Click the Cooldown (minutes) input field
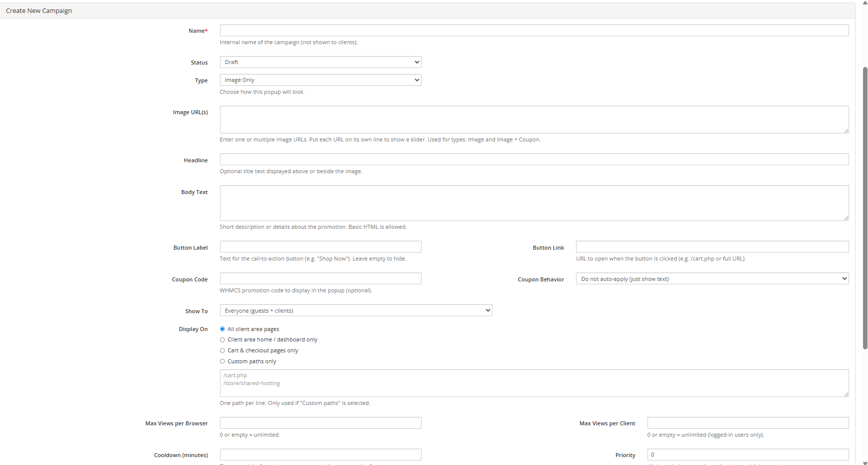The height and width of the screenshot is (465, 868). pyautogui.click(x=320, y=455)
